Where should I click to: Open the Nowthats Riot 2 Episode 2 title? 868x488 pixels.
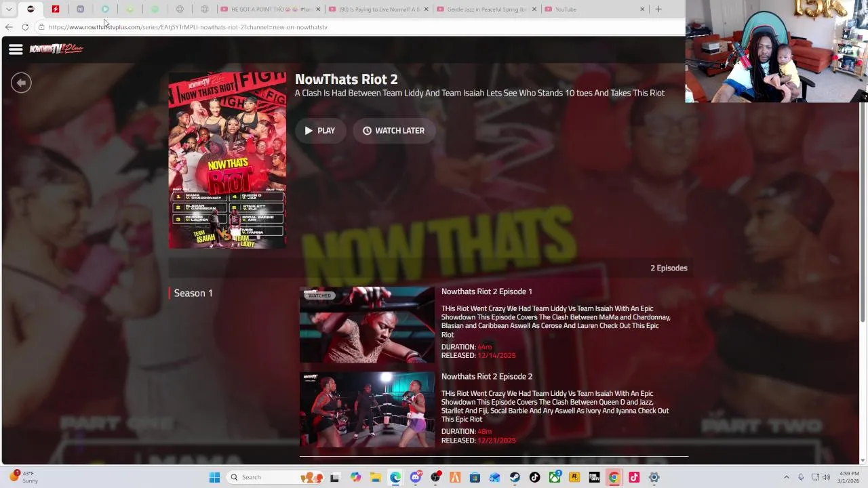pos(487,376)
